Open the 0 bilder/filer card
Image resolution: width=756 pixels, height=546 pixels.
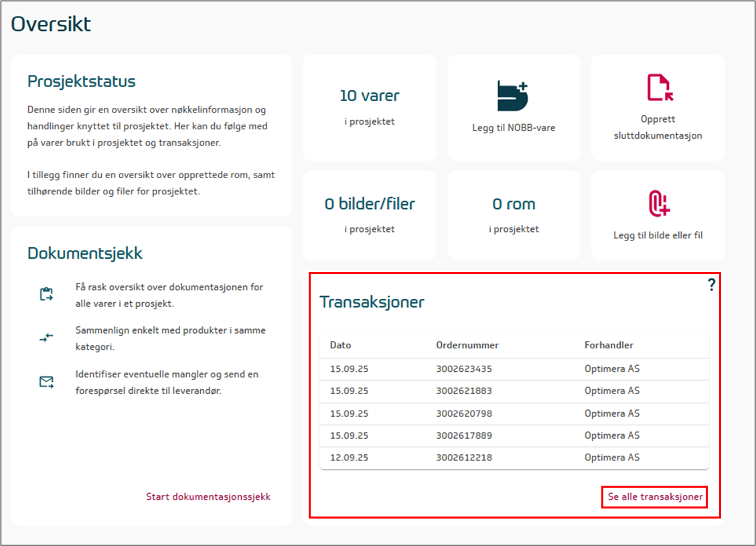click(x=370, y=214)
